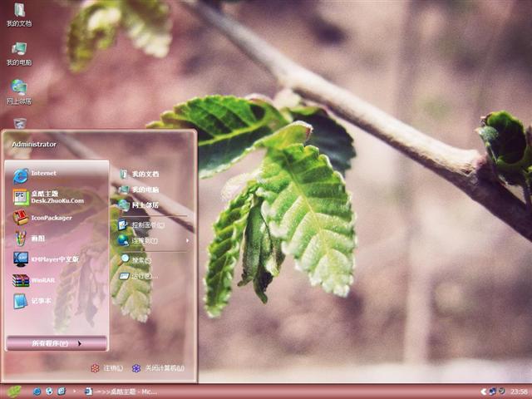Expand 所有程序 all programs list
The height and width of the screenshot is (399, 532).
pyautogui.click(x=57, y=343)
